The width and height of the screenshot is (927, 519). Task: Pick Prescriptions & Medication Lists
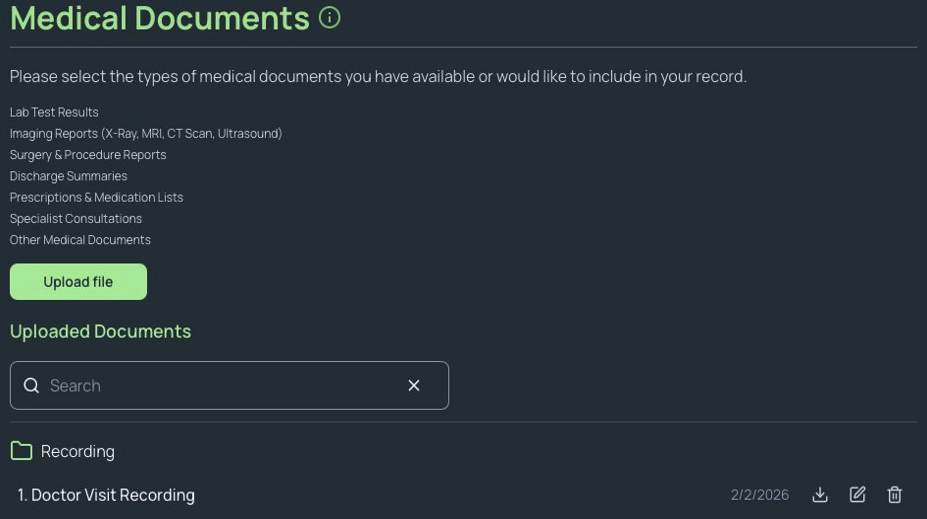point(96,198)
